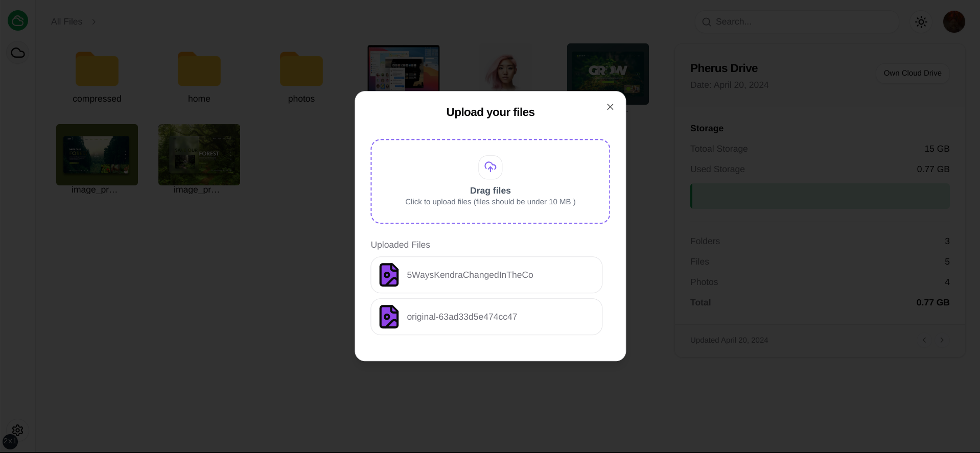Image resolution: width=980 pixels, height=453 pixels.
Task: Click the All Files breadcrumb
Action: click(x=66, y=21)
